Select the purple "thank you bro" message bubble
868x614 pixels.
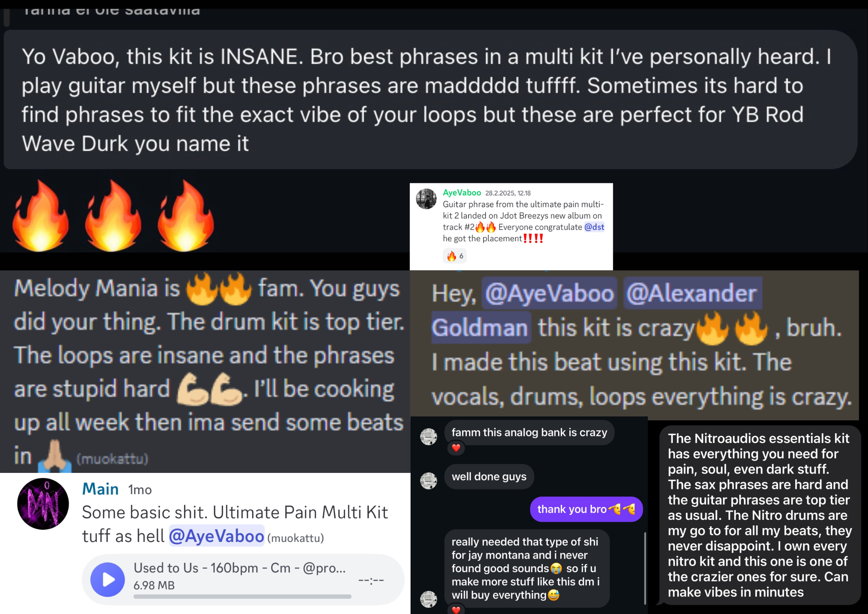pos(585,509)
